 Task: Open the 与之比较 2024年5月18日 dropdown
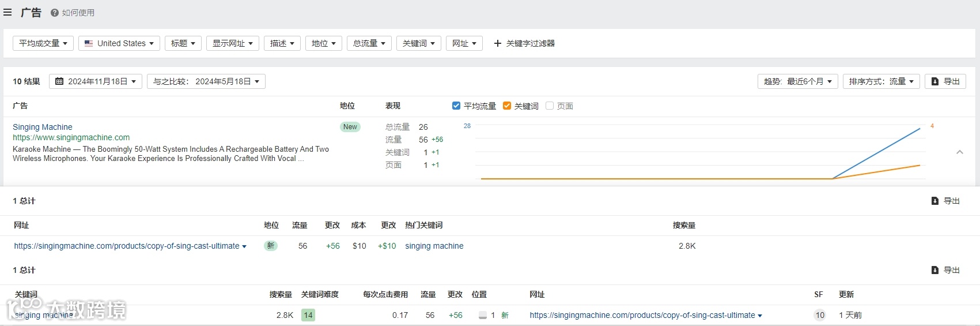(206, 81)
